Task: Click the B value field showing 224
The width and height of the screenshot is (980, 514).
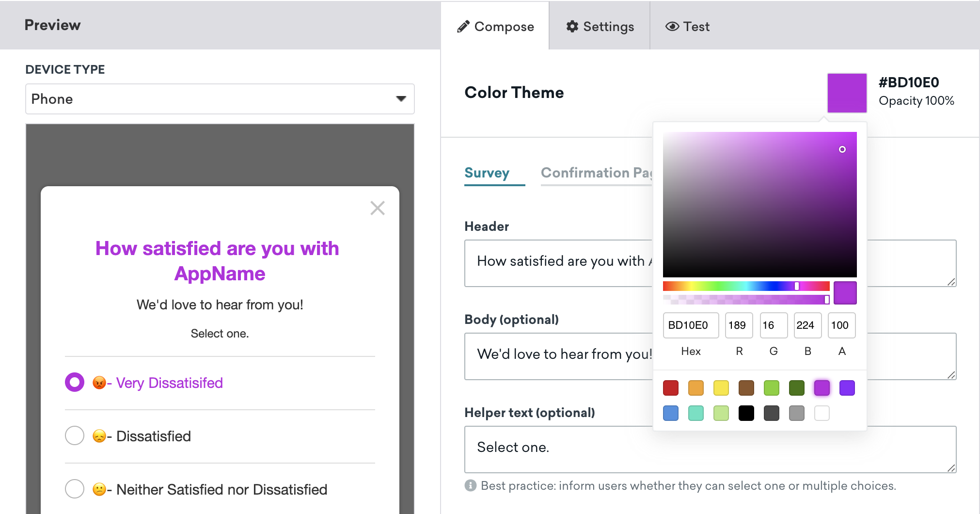Action: pyautogui.click(x=808, y=325)
